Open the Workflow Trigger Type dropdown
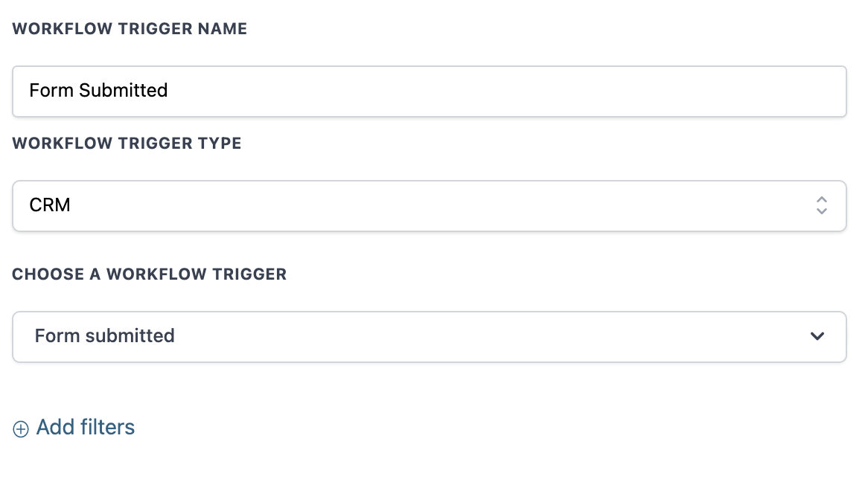This screenshot has width=868, height=482. coord(429,206)
